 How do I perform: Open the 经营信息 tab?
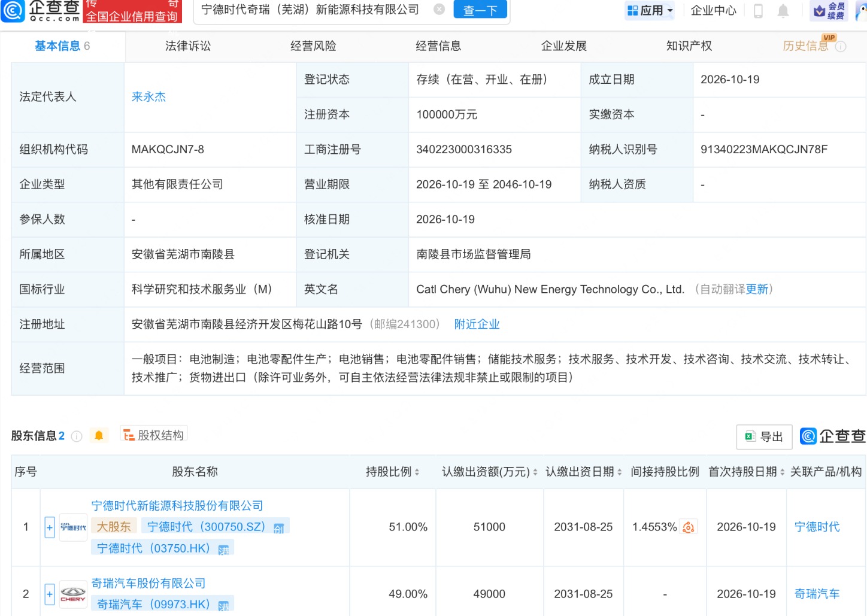coord(438,46)
